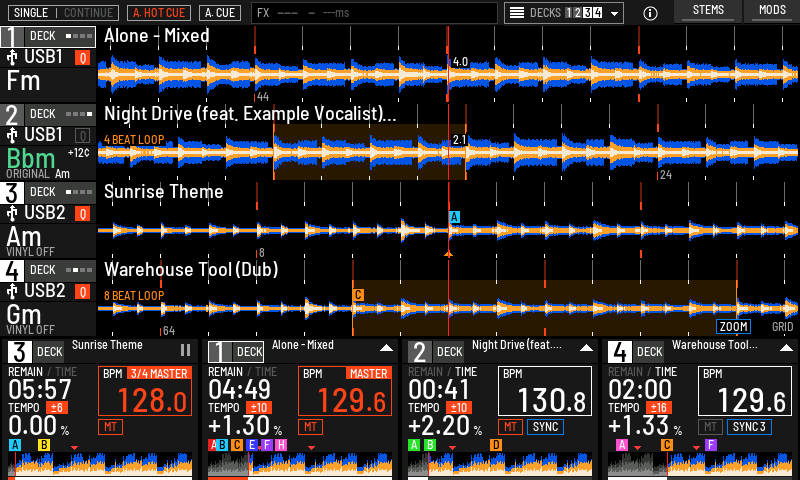Toggle MT master tempo on deck 4 panel

710,427
